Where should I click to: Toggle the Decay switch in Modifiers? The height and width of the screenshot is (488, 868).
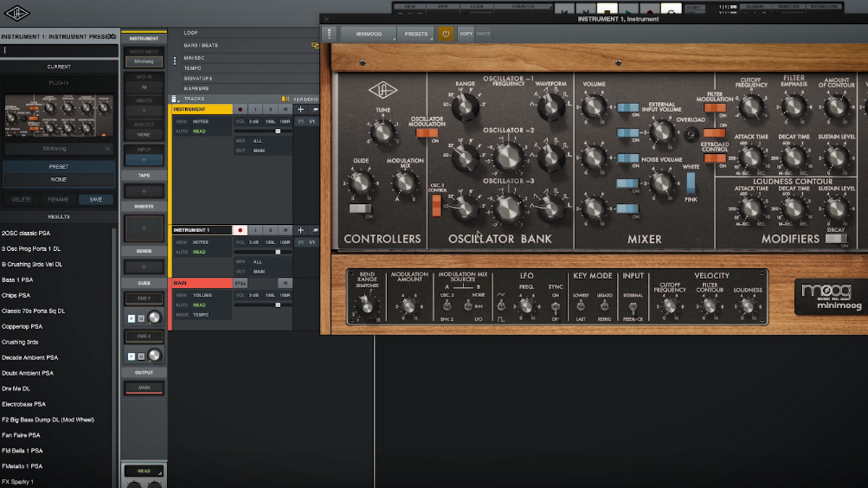pyautogui.click(x=835, y=239)
